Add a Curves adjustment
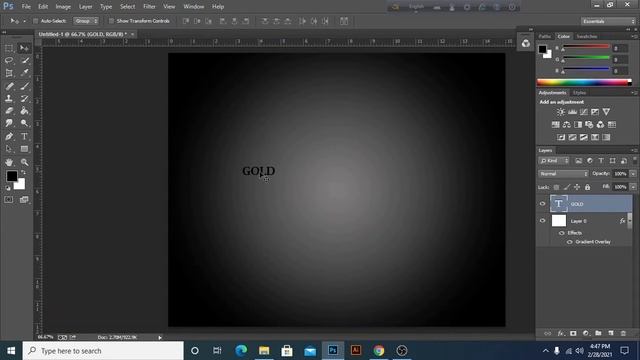Screen dimensions: 640x360 (x=584, y=112)
